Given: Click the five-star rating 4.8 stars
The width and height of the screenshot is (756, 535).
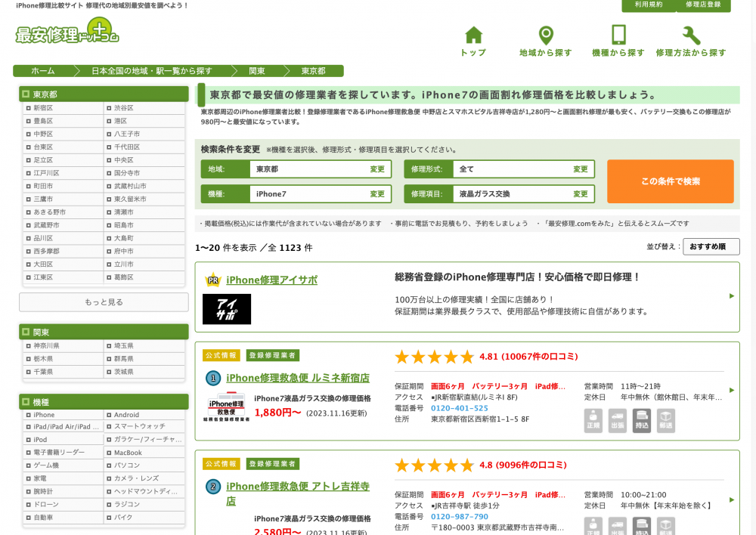Looking at the screenshot, I should tap(435, 465).
